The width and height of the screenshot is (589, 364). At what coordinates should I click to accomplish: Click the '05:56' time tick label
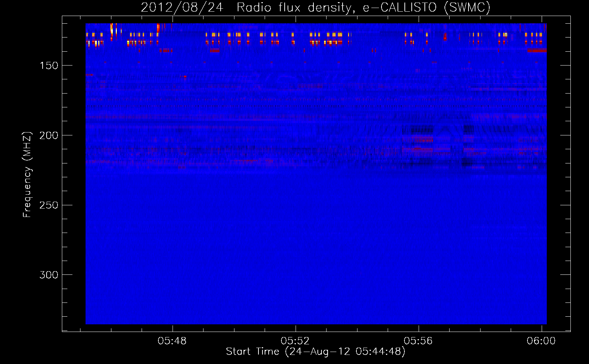pos(418,341)
